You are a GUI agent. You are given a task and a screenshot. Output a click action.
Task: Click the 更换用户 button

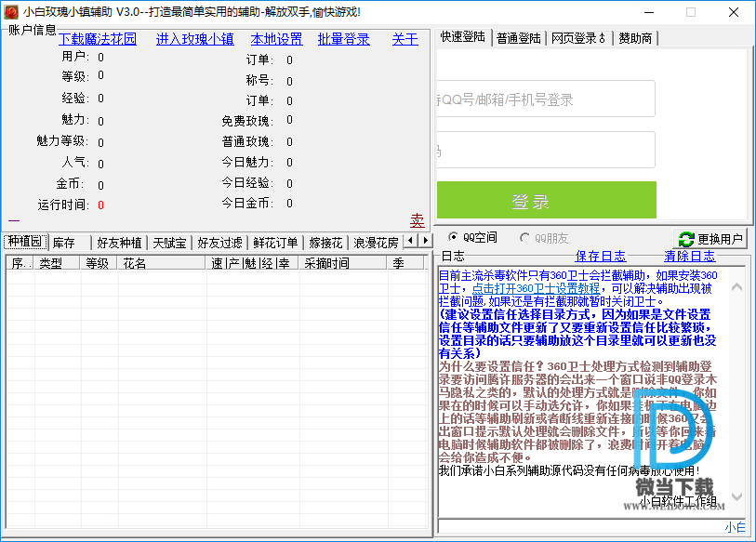click(x=710, y=239)
